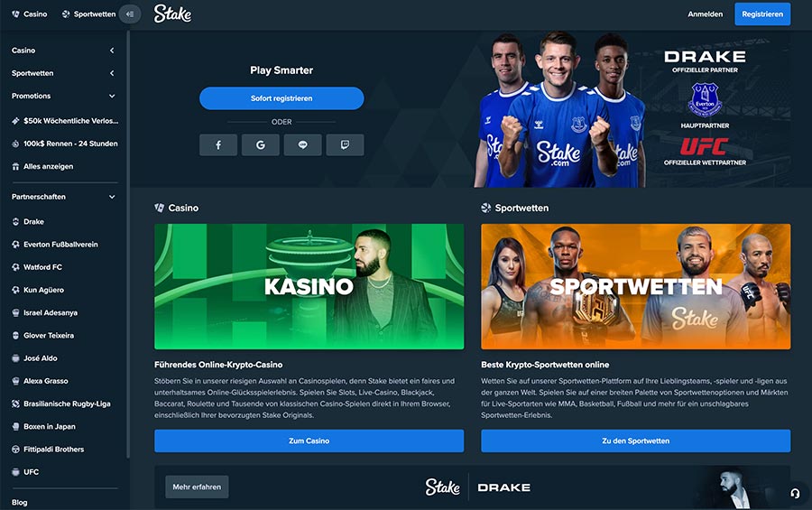
Task: Open the Sportwetten fighters banner thumbnail
Action: click(x=636, y=287)
